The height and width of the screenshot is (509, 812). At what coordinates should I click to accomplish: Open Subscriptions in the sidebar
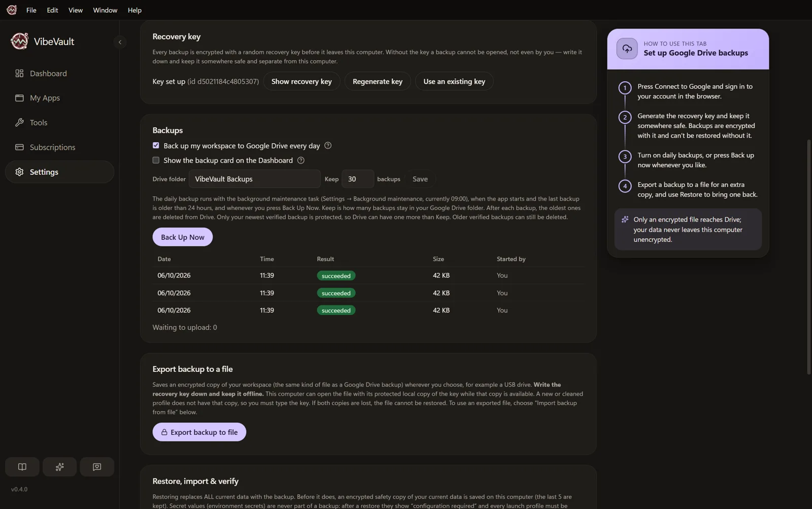[59, 147]
